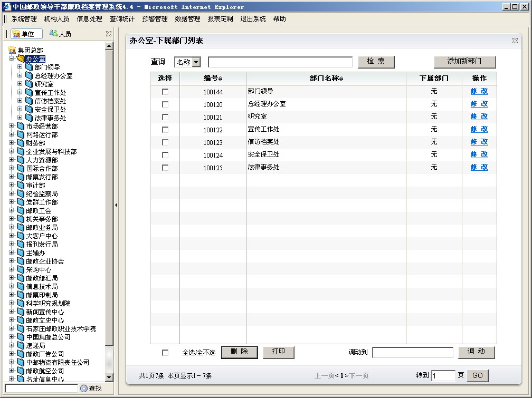The image size is (532, 398).
Task: Click the 转到 page number field
Action: pos(443,376)
